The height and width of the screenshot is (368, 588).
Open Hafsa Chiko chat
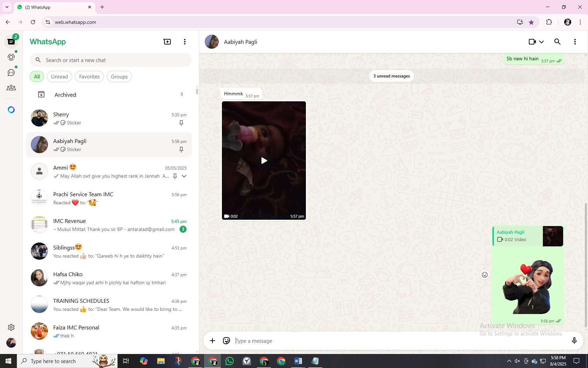point(109,278)
